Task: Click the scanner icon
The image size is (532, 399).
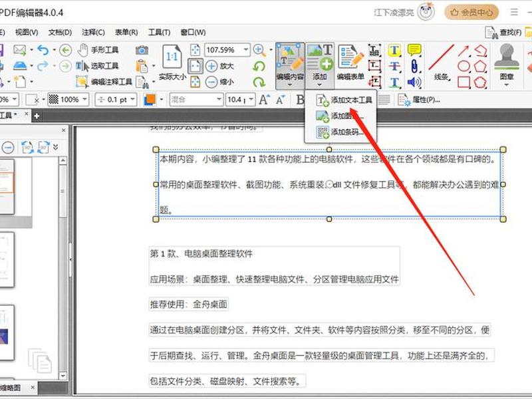Action: coord(20,66)
